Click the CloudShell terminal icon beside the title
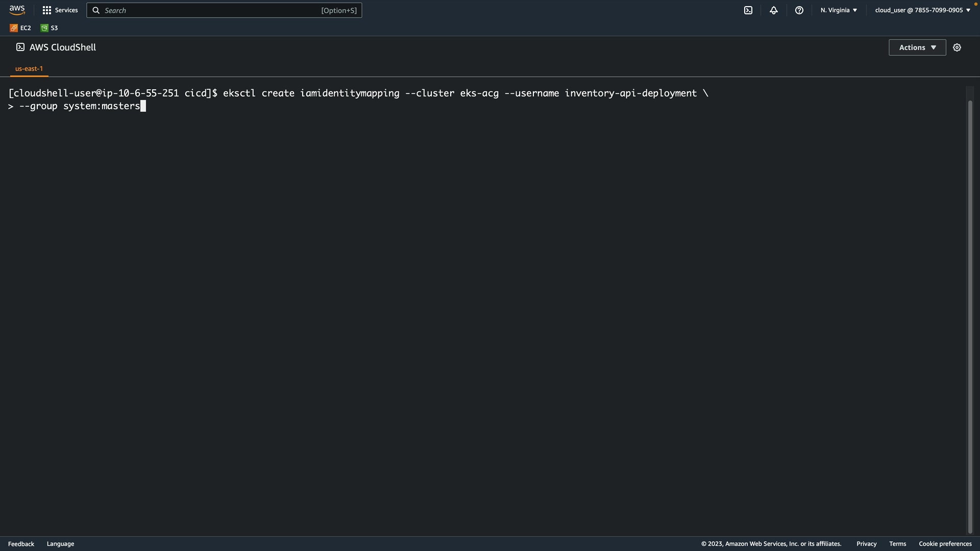Viewport: 980px width, 551px height. 20,47
